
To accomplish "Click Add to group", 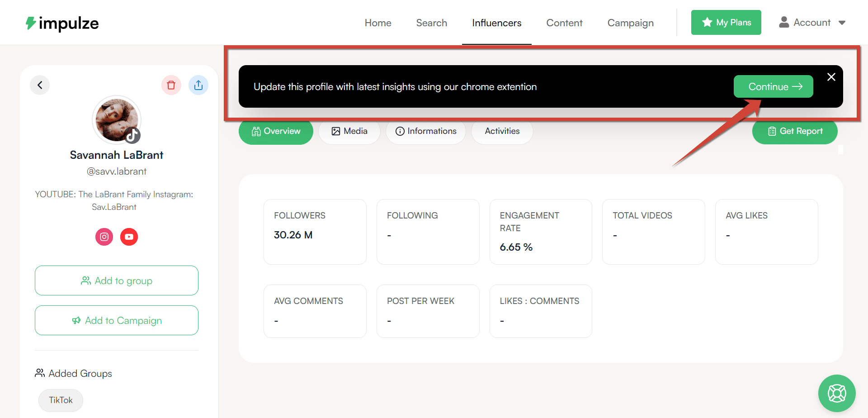I will [x=117, y=280].
